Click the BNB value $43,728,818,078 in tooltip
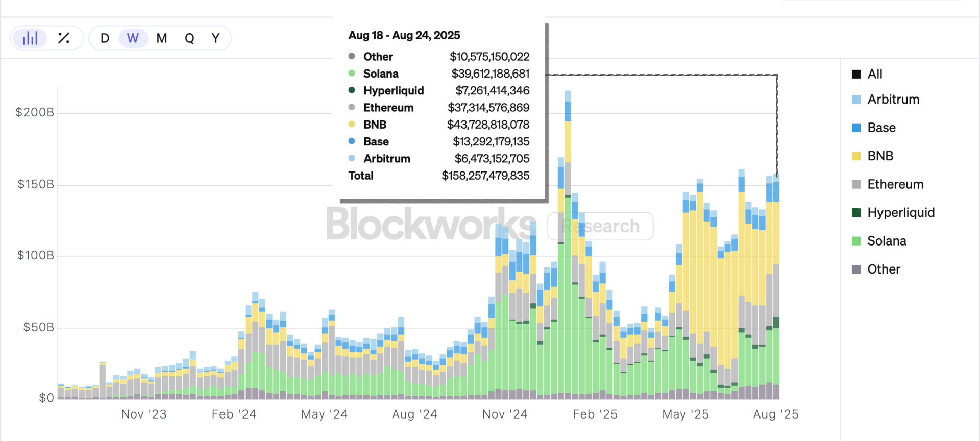 tap(488, 125)
